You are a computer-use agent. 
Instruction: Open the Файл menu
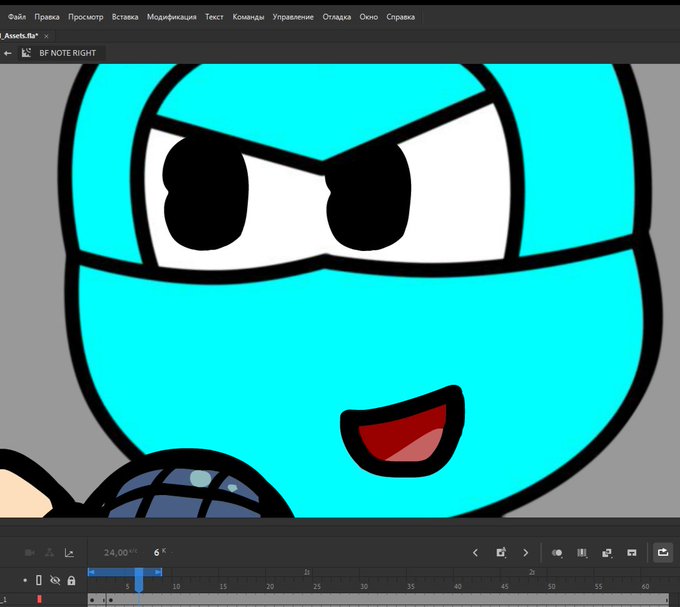17,17
